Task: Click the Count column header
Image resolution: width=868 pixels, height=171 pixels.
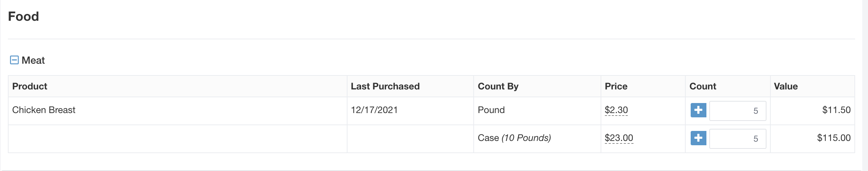Action: click(x=702, y=86)
